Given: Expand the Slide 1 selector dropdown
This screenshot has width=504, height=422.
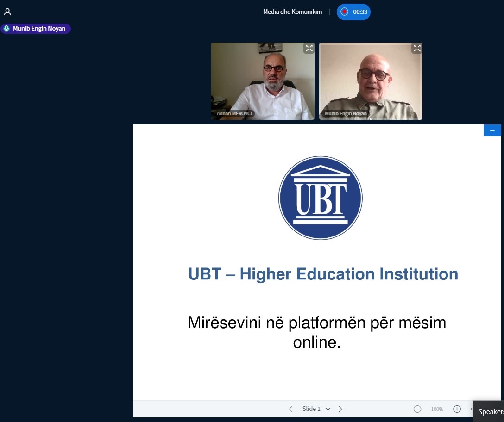Looking at the screenshot, I should pyautogui.click(x=316, y=409).
